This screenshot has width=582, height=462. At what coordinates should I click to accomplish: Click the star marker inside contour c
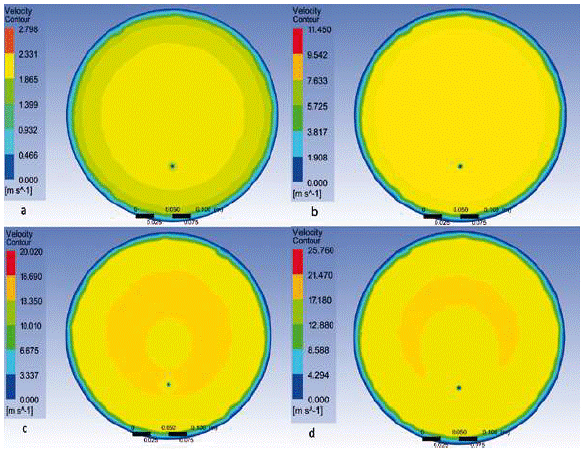169,385
